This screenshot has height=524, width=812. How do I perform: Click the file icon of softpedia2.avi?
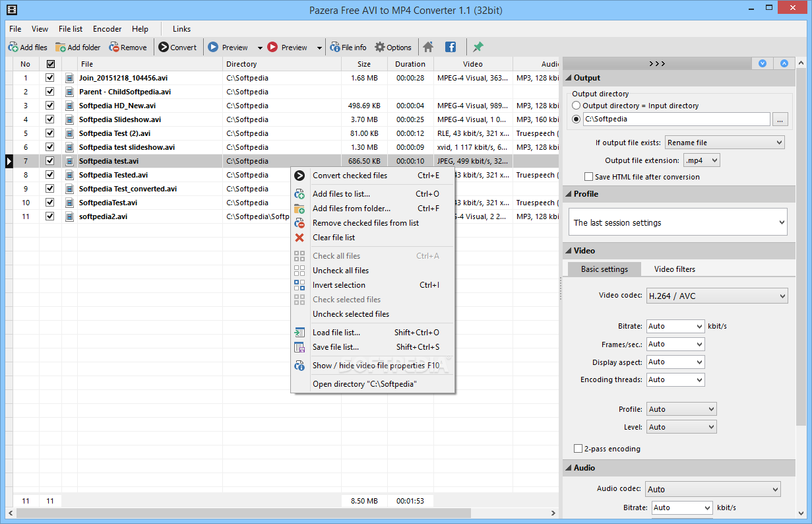(69, 216)
